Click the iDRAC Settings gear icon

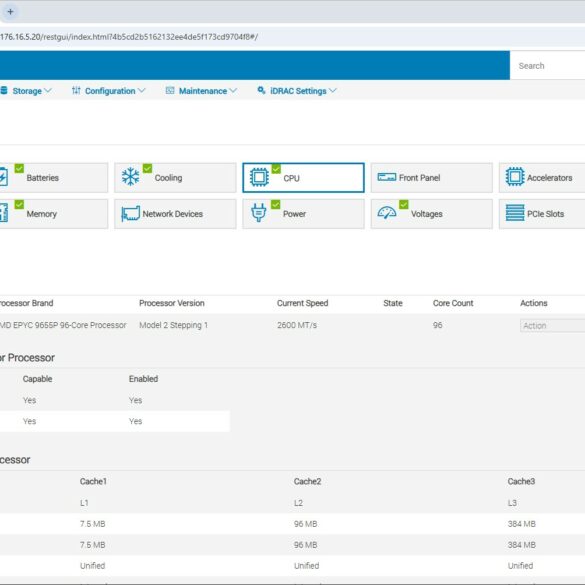pos(262,90)
